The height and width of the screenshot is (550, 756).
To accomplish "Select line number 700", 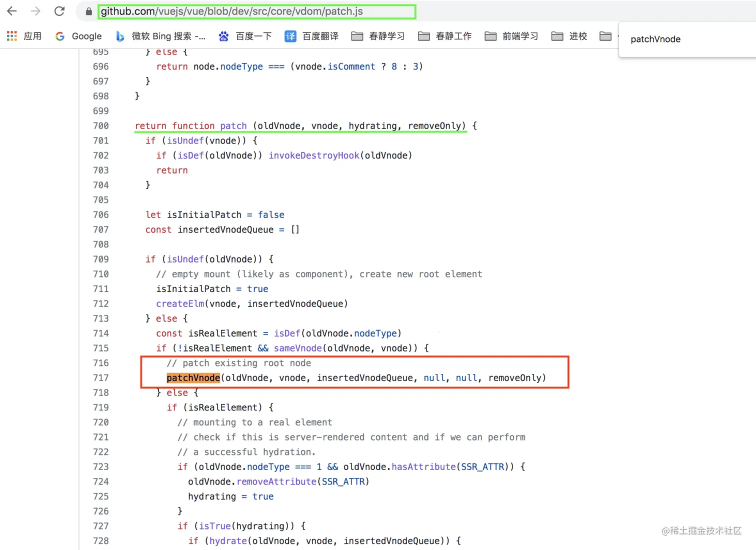I will coord(100,126).
